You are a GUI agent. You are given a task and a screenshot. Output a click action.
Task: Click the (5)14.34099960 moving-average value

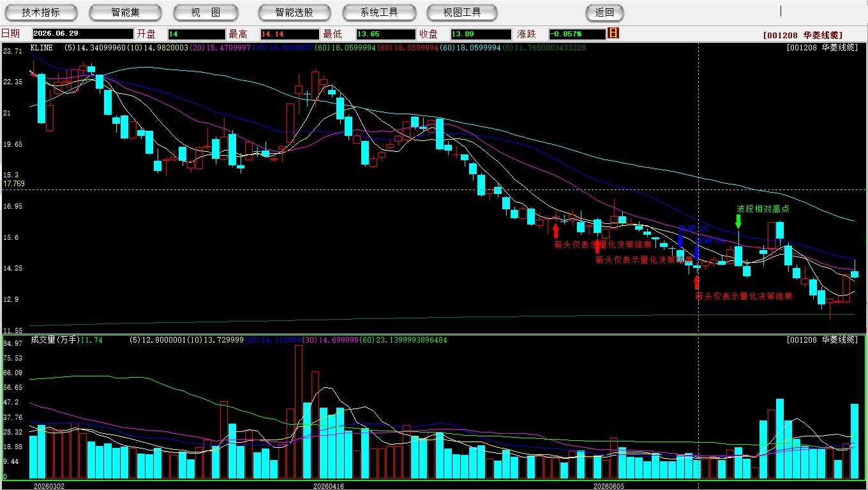pyautogui.click(x=95, y=48)
